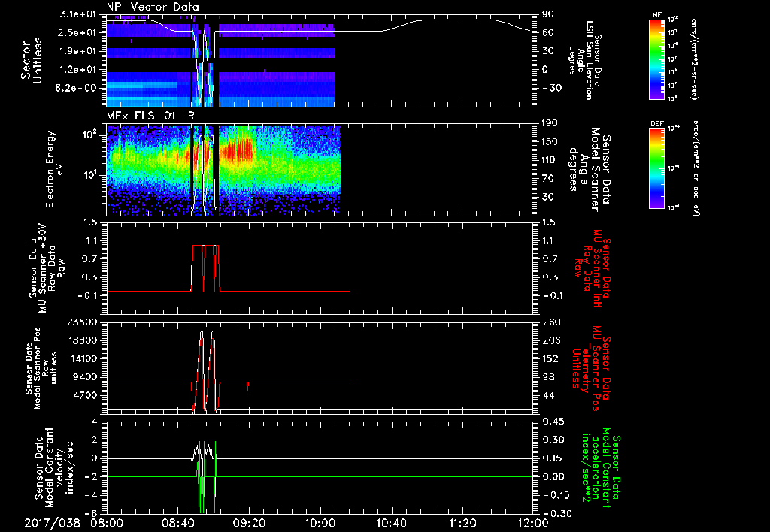Select the "NPI Vector Data" panel title
Viewport: 770px width, 532px height.
pos(153,7)
